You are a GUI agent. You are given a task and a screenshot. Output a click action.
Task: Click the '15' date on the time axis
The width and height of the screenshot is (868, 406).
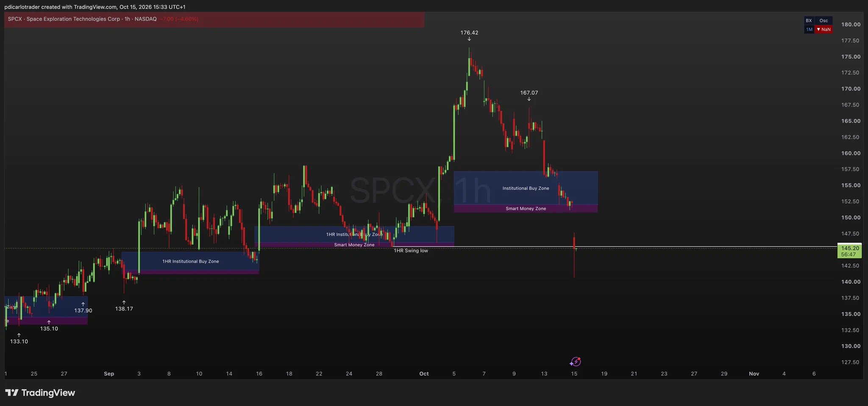tap(574, 374)
